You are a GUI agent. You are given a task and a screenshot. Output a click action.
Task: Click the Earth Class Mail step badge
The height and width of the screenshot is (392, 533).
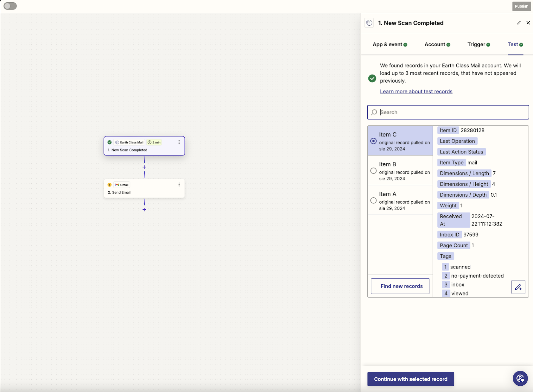pyautogui.click(x=129, y=142)
